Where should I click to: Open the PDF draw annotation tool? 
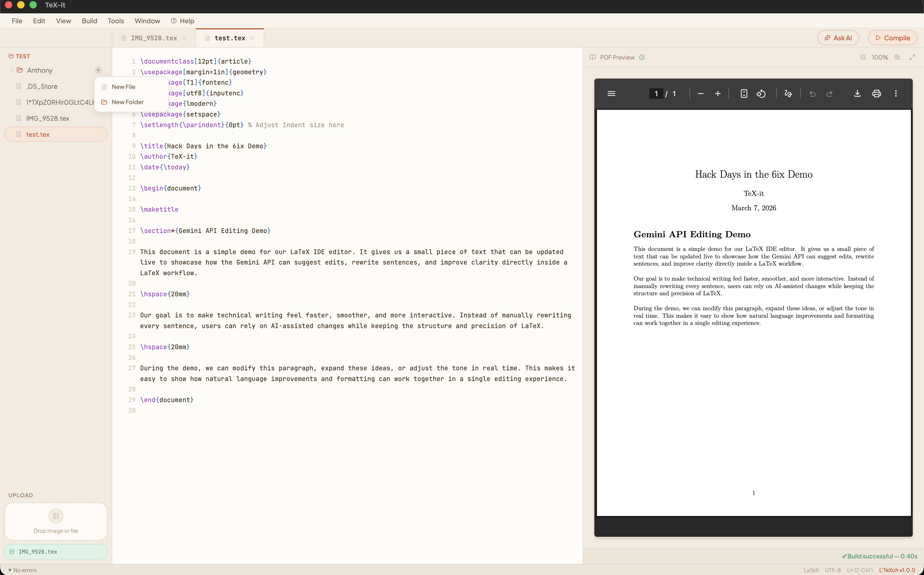(x=788, y=94)
